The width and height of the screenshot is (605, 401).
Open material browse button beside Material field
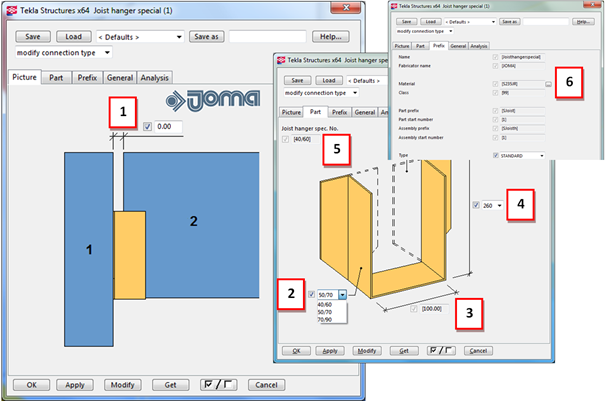[548, 84]
